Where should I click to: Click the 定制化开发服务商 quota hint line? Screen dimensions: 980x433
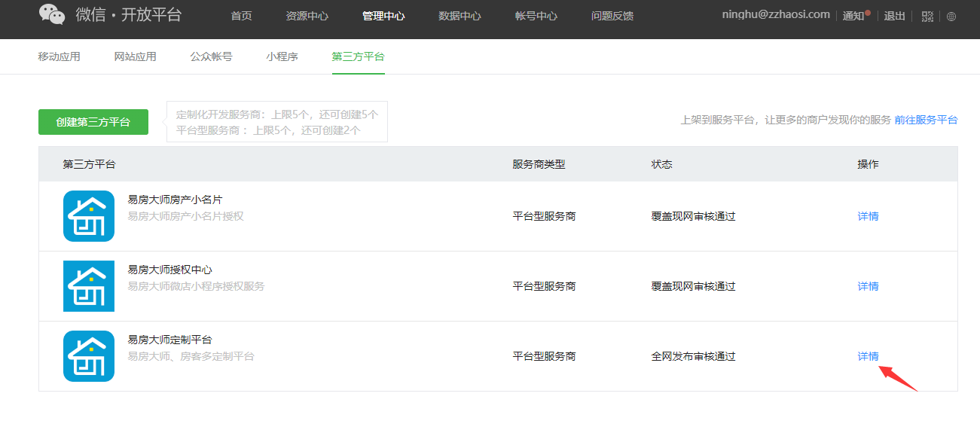coord(277,114)
